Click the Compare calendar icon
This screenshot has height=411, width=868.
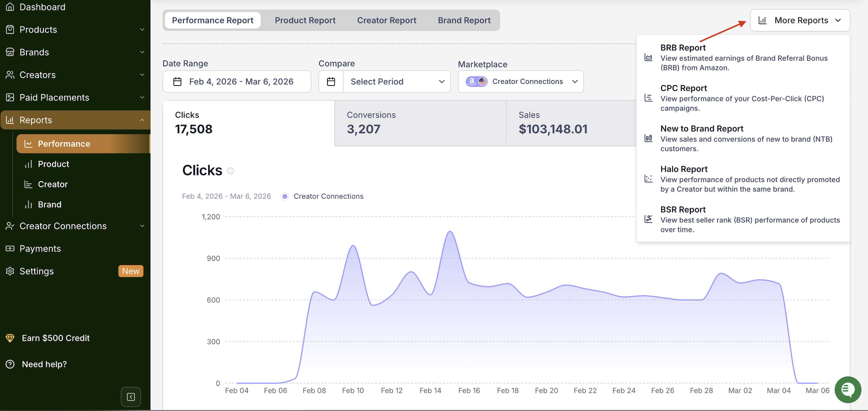[x=331, y=82]
